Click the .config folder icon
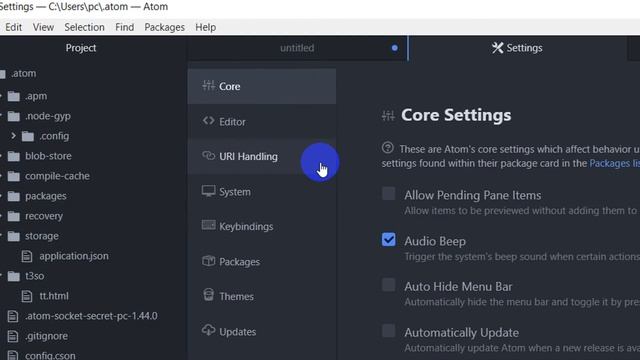This screenshot has width=640, height=360. [x=28, y=136]
